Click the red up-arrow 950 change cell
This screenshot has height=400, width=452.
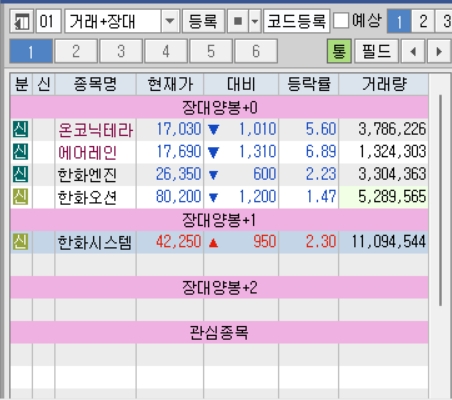click(x=241, y=242)
